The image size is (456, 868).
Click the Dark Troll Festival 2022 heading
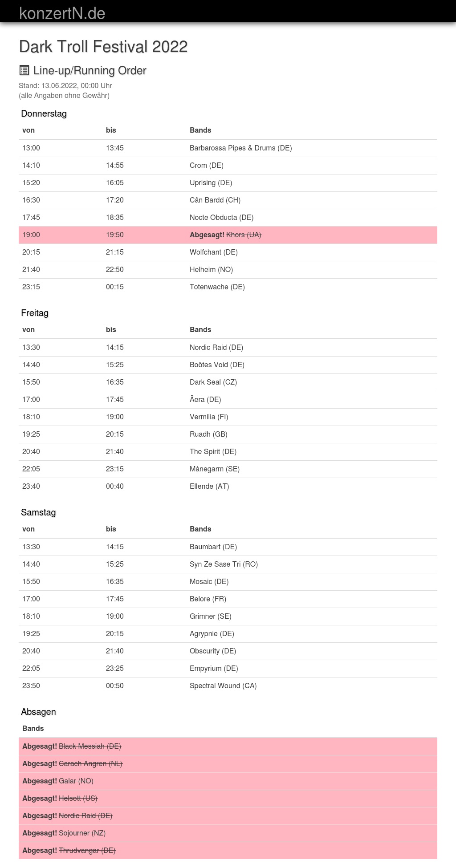pos(103,47)
